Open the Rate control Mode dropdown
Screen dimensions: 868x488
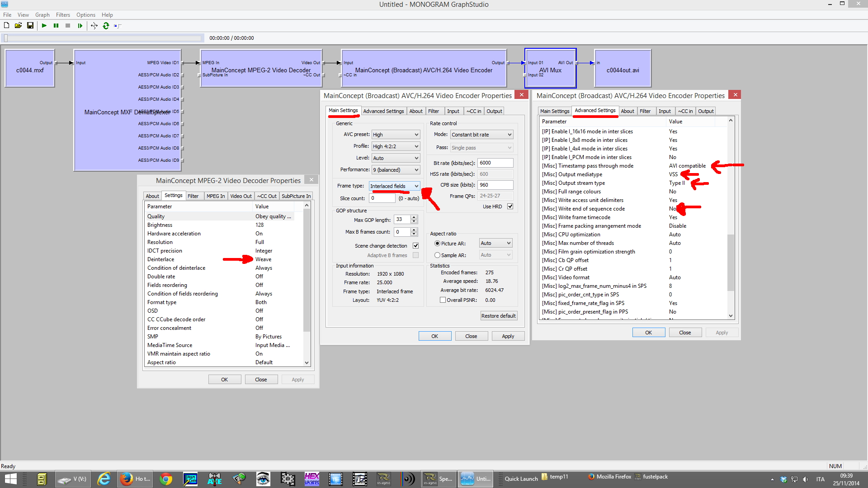click(x=481, y=135)
